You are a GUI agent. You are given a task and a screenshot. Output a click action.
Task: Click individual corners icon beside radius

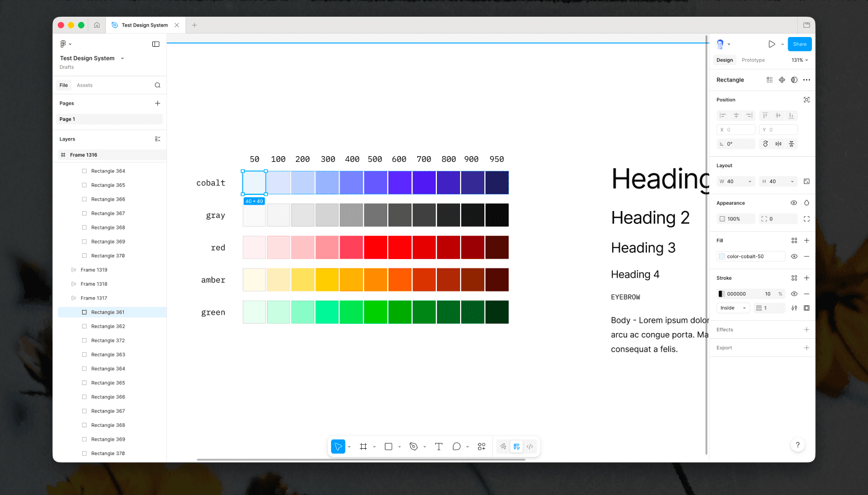807,219
